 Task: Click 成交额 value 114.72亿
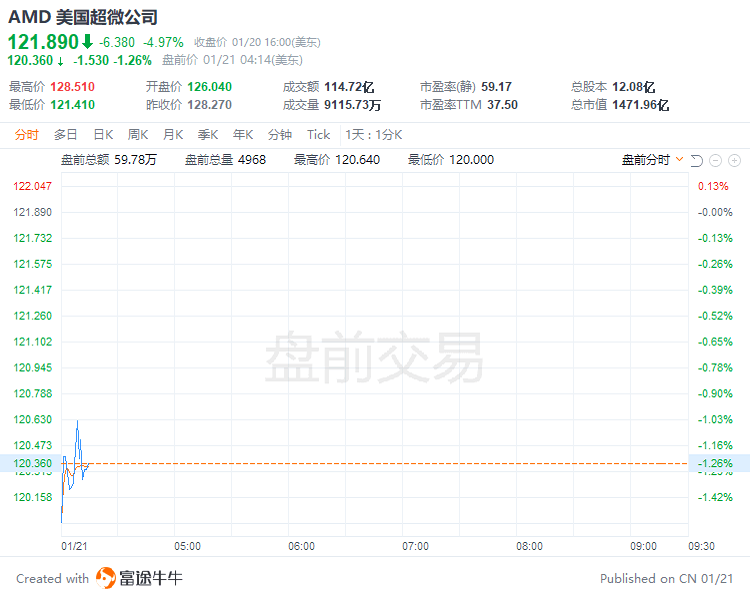pyautogui.click(x=349, y=87)
